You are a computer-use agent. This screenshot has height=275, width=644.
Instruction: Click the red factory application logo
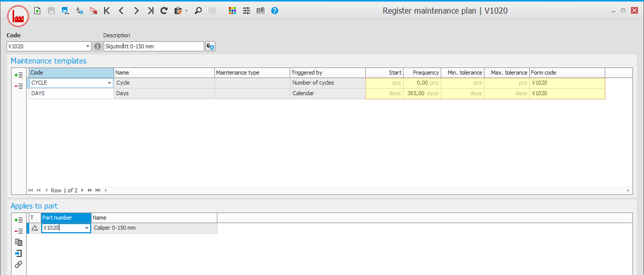(x=18, y=16)
